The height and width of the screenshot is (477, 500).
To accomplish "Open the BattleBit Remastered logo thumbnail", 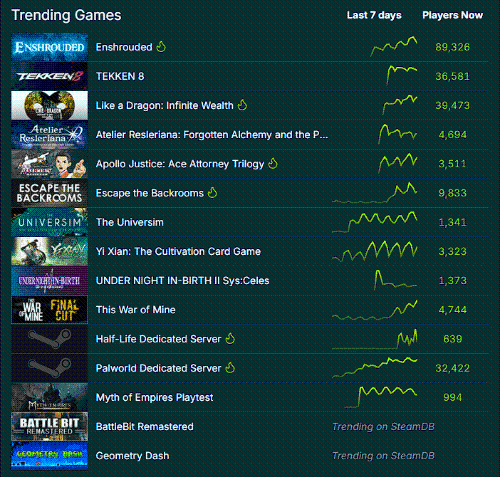I will [x=49, y=426].
